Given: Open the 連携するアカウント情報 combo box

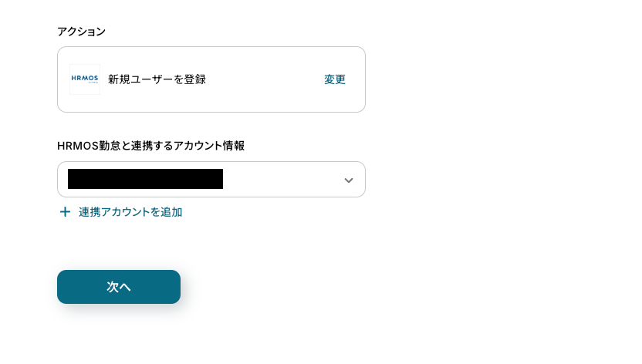Looking at the screenshot, I should pos(211,180).
